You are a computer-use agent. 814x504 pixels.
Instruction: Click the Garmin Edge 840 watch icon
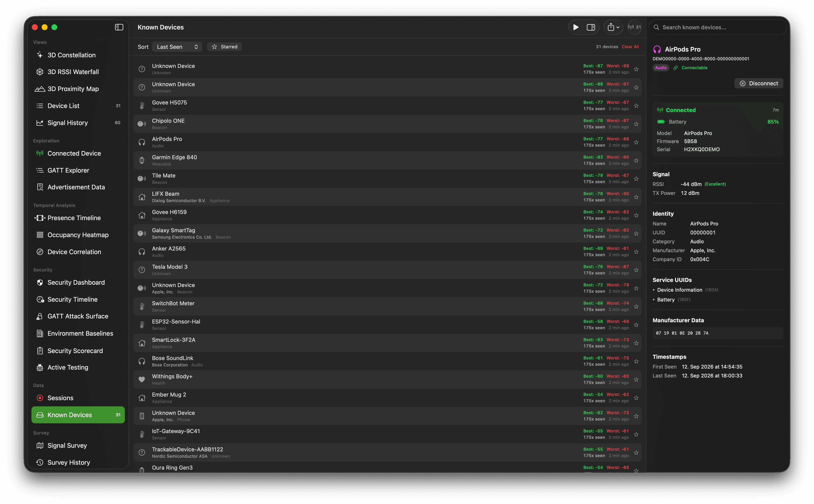[x=142, y=161]
